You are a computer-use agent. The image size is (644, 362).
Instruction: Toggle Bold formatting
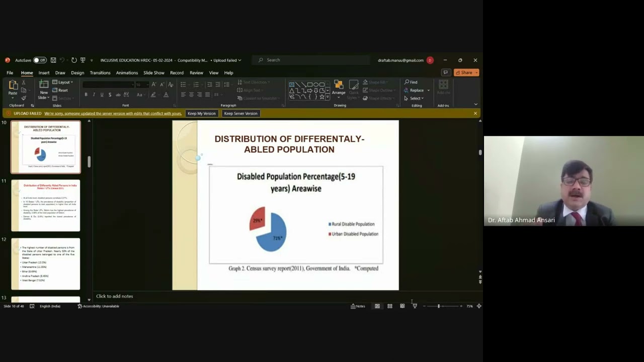point(86,95)
